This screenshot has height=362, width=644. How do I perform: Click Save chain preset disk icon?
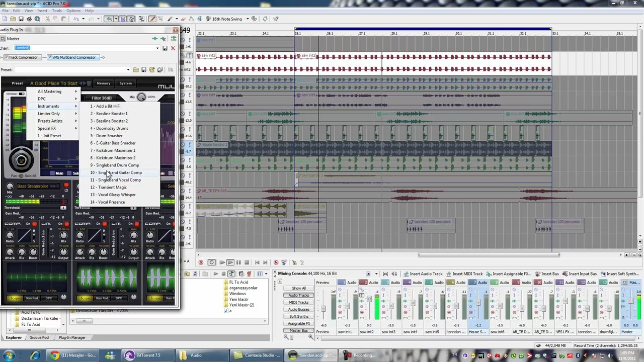[x=165, y=48]
